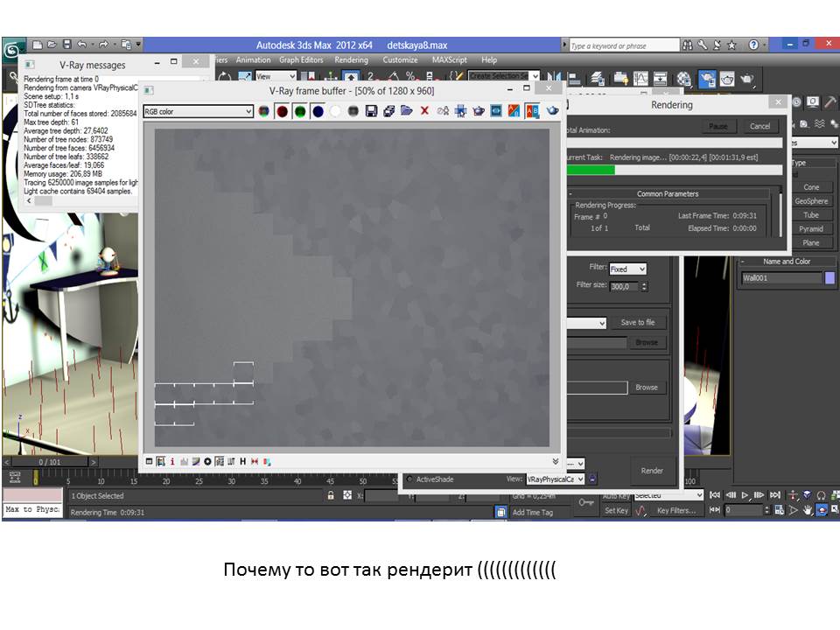Click the Filter size spinner arrows
The image size is (840, 630).
[x=645, y=286]
